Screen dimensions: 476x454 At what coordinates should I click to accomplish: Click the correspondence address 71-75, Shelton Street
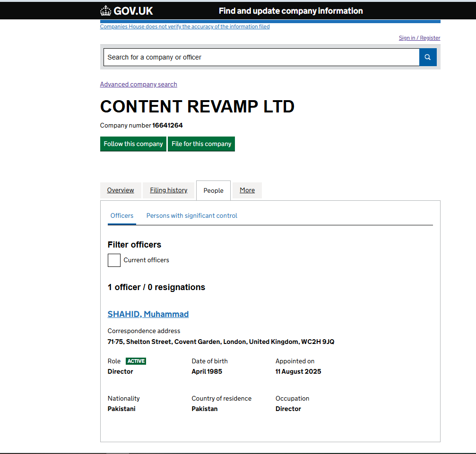tap(221, 342)
